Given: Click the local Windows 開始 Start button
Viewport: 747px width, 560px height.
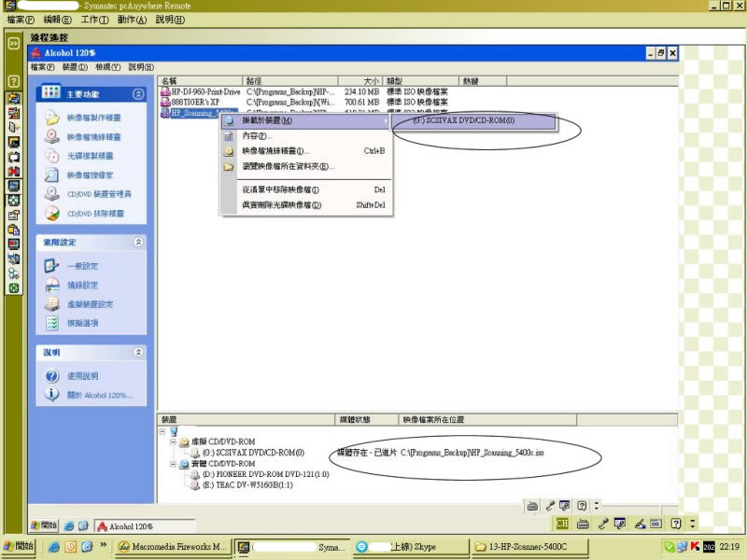Looking at the screenshot, I should (x=18, y=546).
